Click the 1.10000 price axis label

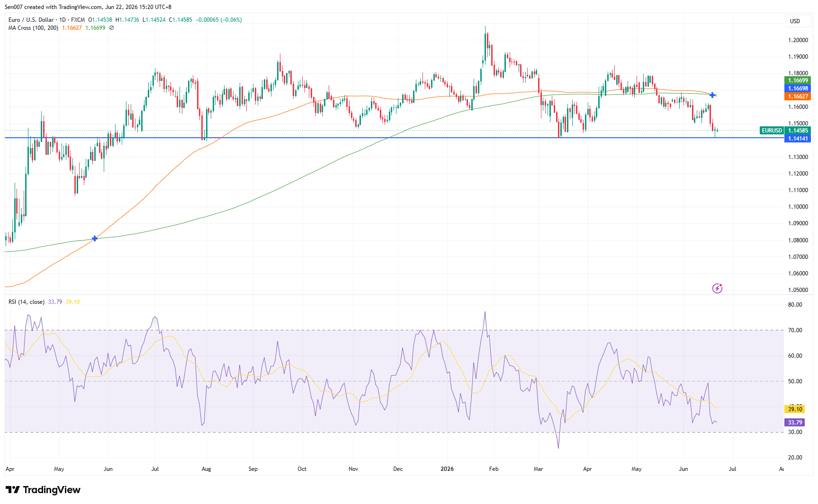798,207
